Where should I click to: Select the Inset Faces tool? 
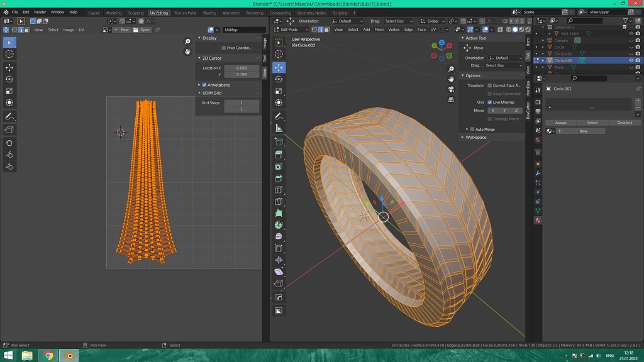279,166
